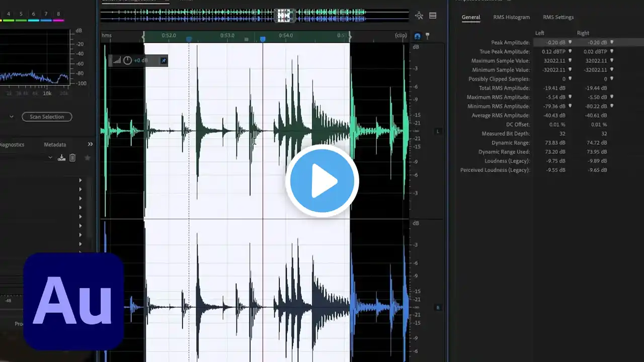The height and width of the screenshot is (362, 644).
Task: Pin the HUD gain overlay
Action: coord(163,60)
